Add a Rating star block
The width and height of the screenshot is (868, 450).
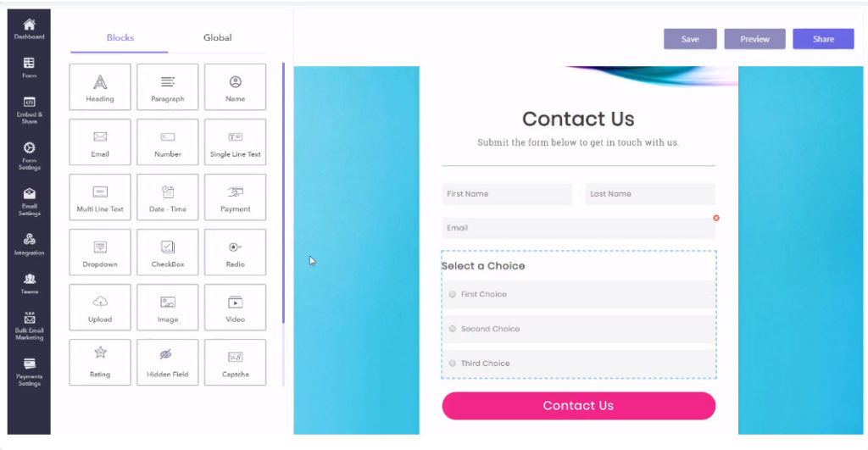[100, 363]
